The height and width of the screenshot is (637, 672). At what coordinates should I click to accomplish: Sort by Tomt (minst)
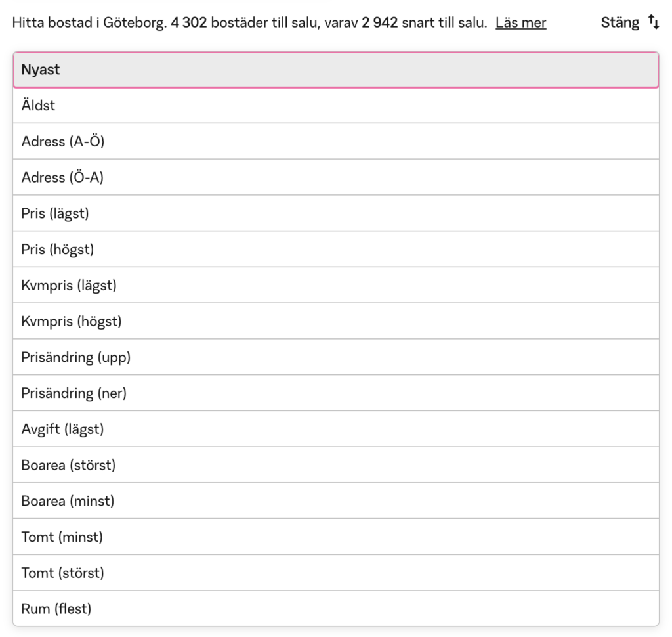[x=335, y=537]
